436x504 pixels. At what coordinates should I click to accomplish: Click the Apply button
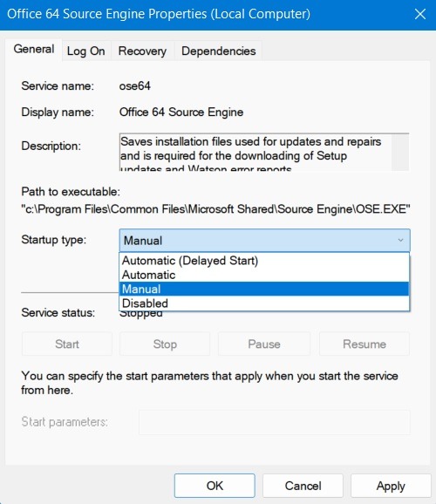coord(391,486)
